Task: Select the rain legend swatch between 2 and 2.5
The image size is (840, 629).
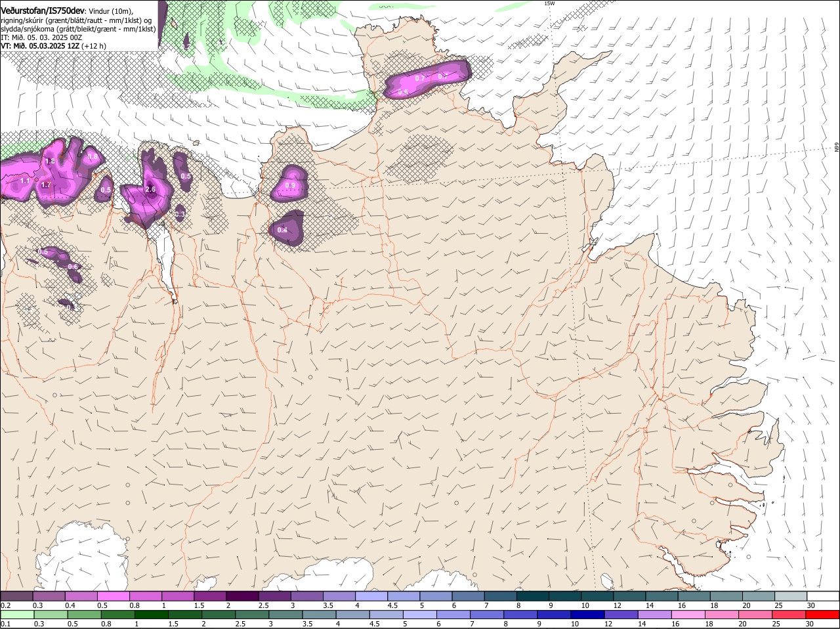Action: [x=219, y=615]
